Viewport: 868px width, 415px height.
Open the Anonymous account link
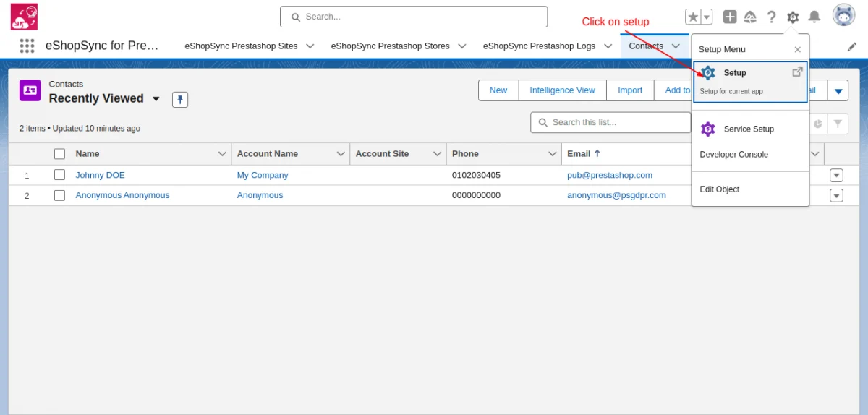[260, 195]
